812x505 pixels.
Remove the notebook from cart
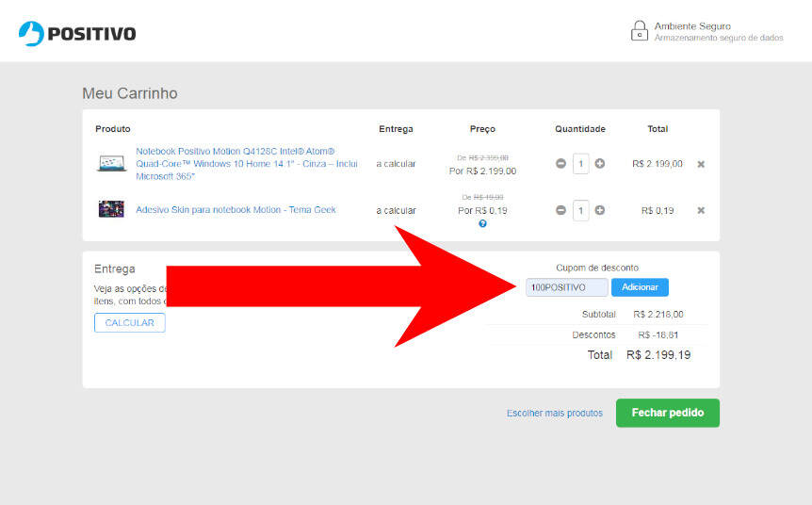pyautogui.click(x=701, y=164)
